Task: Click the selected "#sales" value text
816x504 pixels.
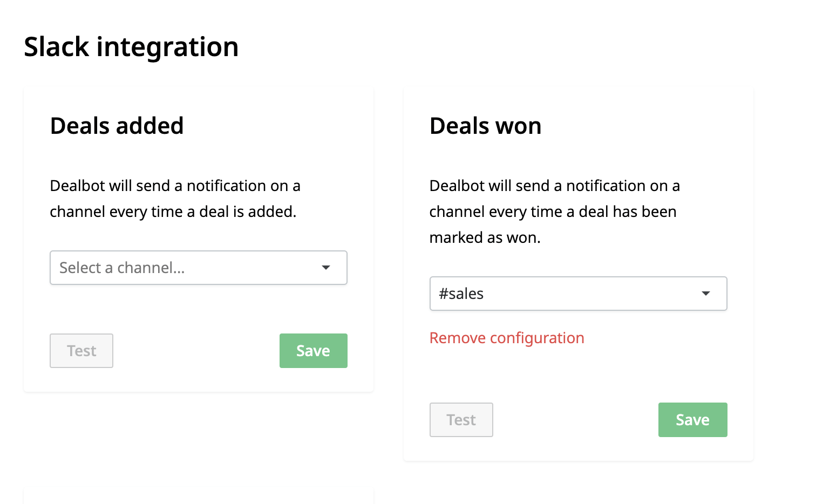Action: pos(461,294)
